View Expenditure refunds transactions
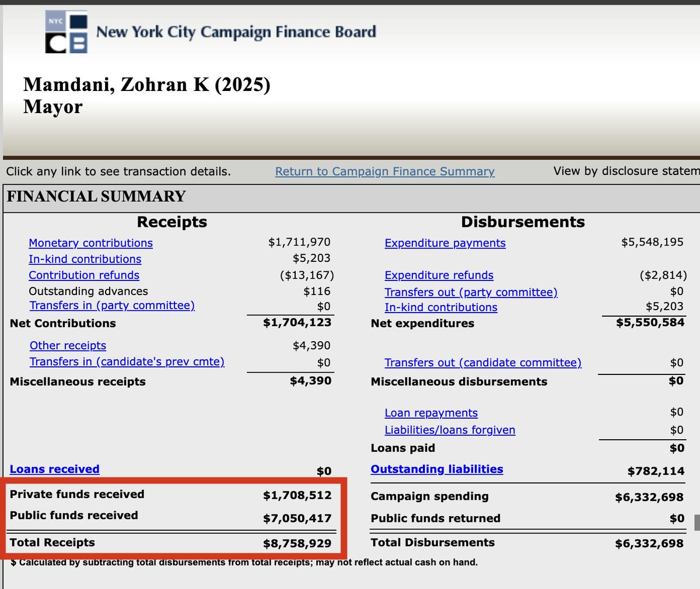 439,275
